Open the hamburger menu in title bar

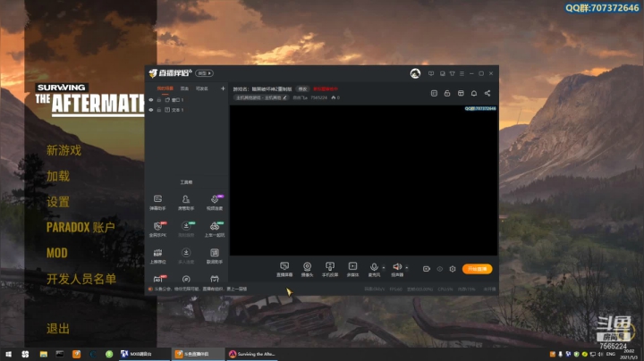tap(462, 73)
